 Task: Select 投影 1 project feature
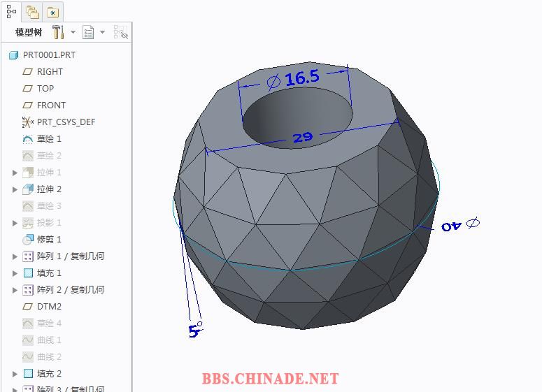(x=49, y=223)
